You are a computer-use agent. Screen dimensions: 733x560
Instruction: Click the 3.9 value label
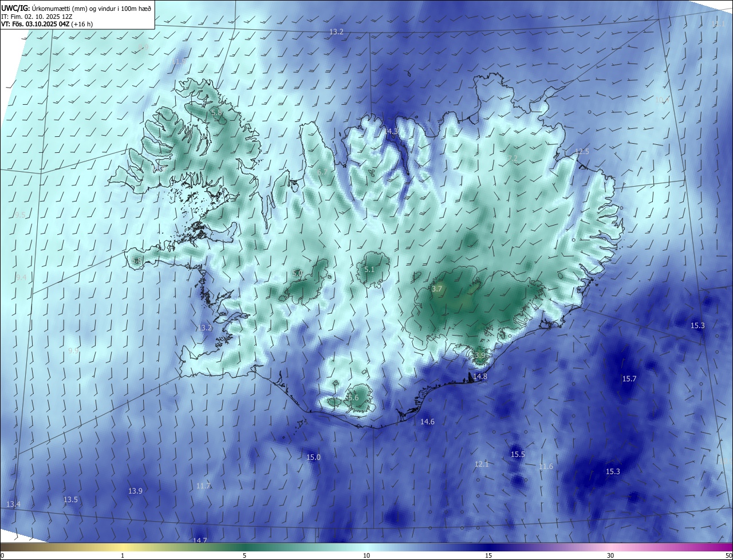tap(480, 356)
